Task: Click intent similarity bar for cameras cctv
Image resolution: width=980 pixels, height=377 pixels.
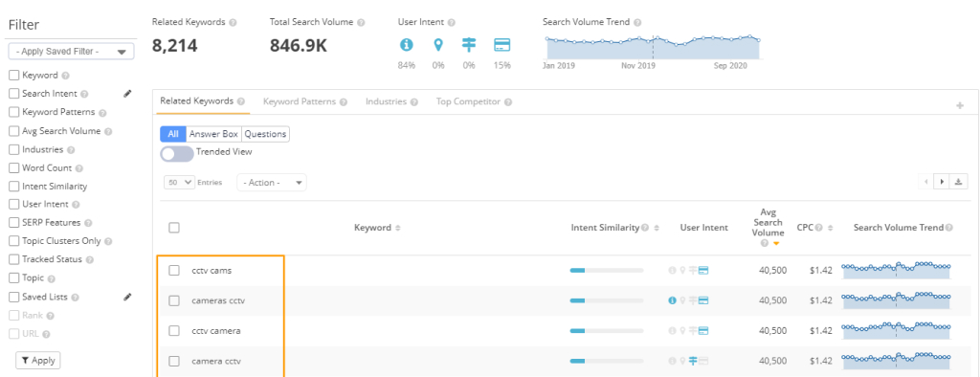Action: coord(606,300)
